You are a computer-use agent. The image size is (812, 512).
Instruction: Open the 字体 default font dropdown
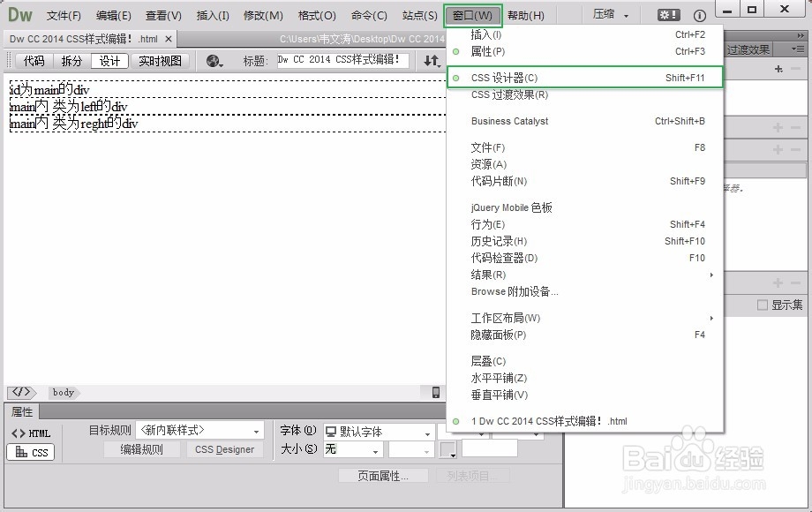point(379,432)
